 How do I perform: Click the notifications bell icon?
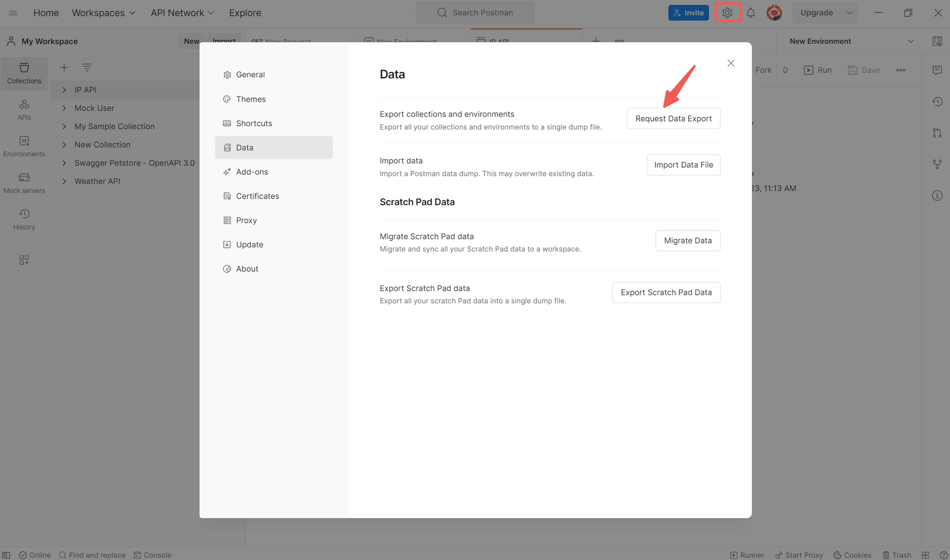(750, 13)
